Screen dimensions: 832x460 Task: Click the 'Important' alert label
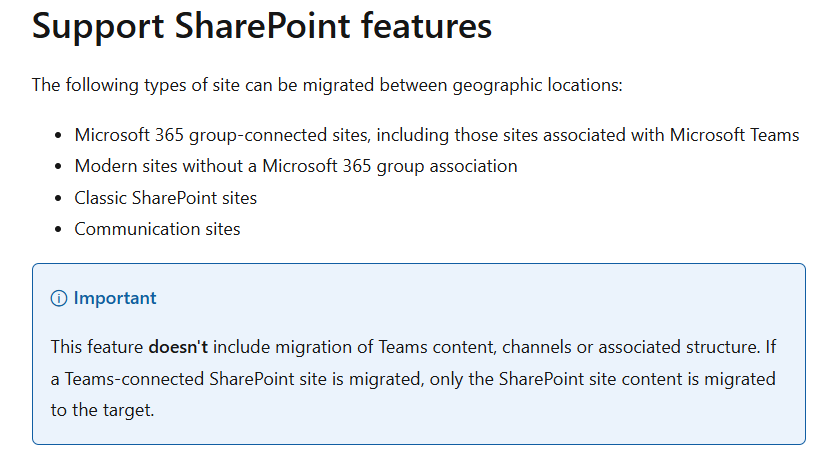click(115, 298)
